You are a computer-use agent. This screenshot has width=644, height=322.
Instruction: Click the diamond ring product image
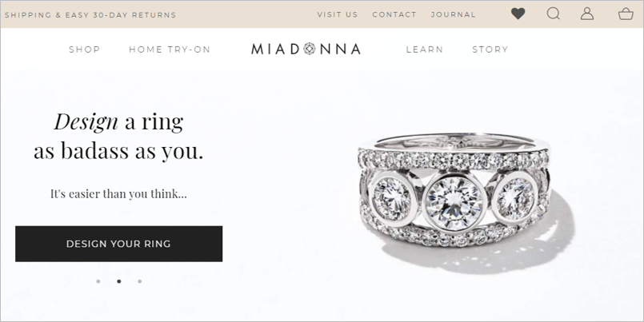[464, 203]
